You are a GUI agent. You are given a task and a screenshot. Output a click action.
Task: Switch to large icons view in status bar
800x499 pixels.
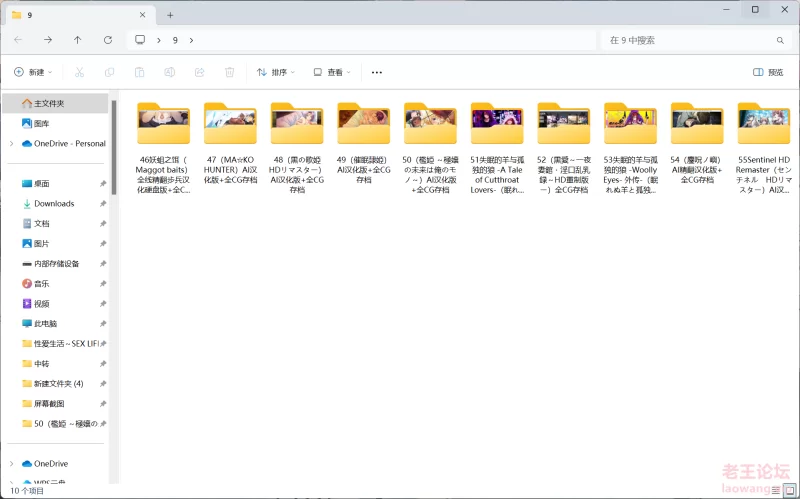pyautogui.click(x=790, y=491)
